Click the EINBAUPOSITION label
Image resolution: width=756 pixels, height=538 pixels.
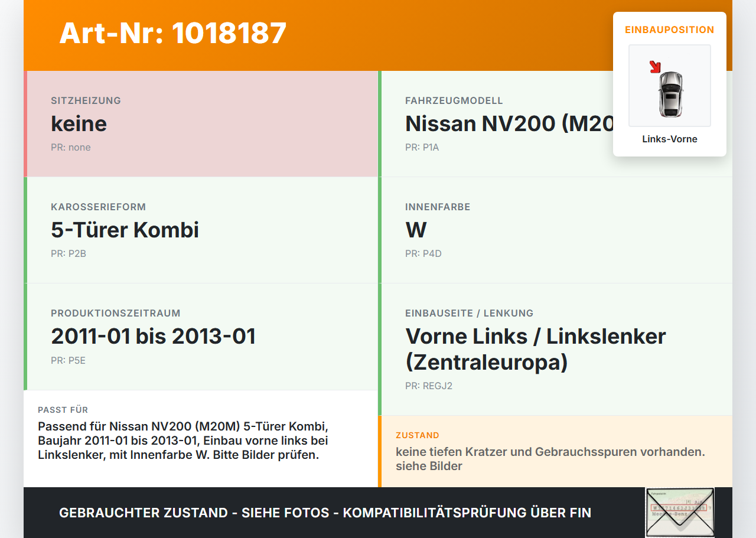point(670,30)
